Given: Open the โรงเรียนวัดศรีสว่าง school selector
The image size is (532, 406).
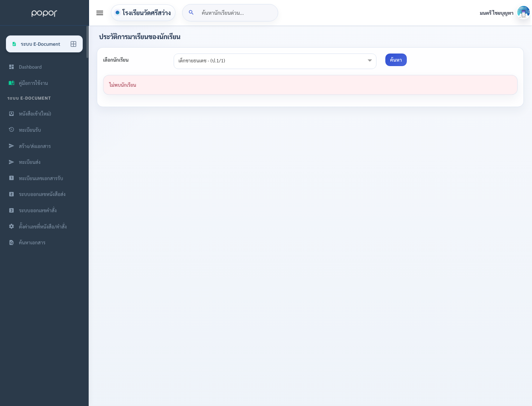Looking at the screenshot, I should pyautogui.click(x=143, y=13).
